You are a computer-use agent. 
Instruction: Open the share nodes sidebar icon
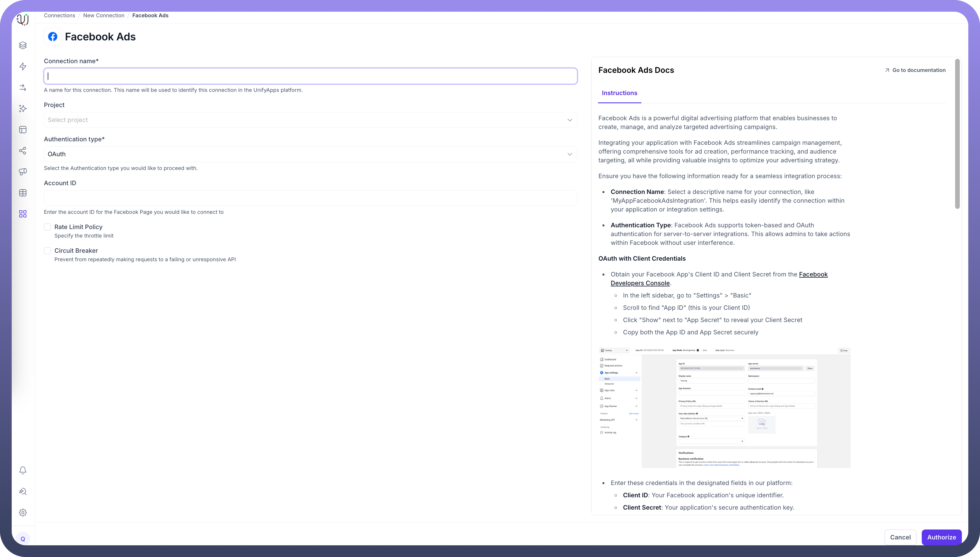(23, 151)
